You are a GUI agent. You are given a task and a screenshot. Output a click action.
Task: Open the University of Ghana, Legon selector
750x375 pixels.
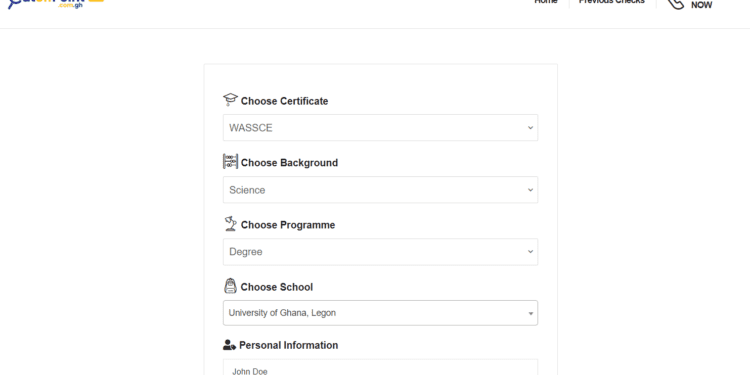pyautogui.click(x=380, y=313)
